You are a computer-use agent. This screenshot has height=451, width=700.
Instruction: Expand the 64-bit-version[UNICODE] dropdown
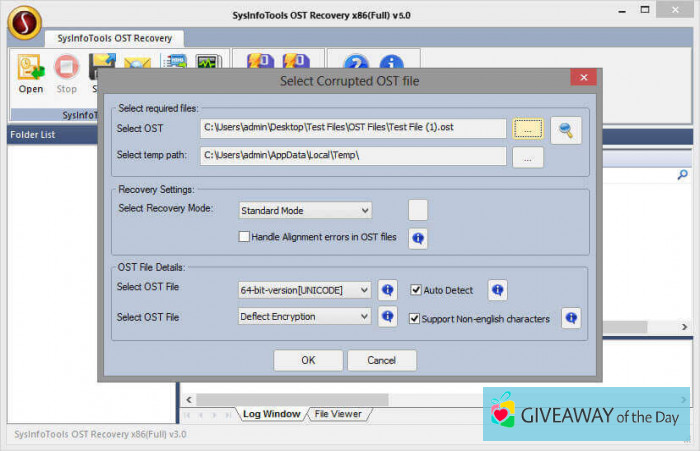[x=305, y=290]
